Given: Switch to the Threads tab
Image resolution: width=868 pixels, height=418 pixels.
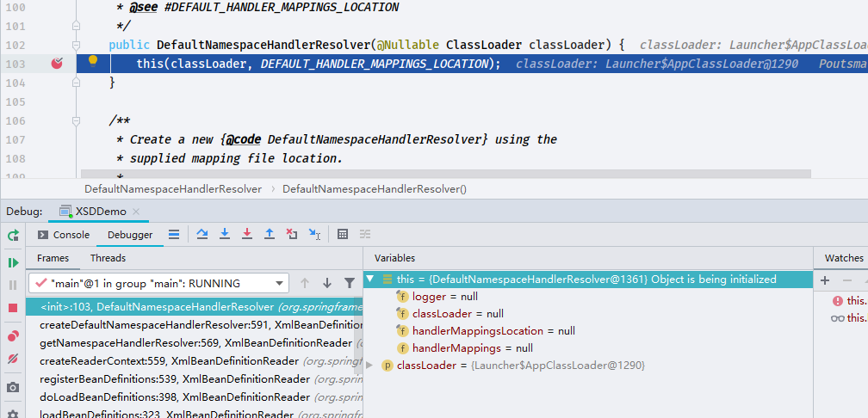Looking at the screenshot, I should (108, 258).
